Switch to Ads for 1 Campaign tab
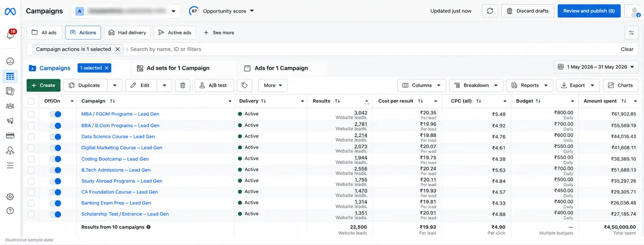Viewport: 644px width, 245px height. point(276,68)
